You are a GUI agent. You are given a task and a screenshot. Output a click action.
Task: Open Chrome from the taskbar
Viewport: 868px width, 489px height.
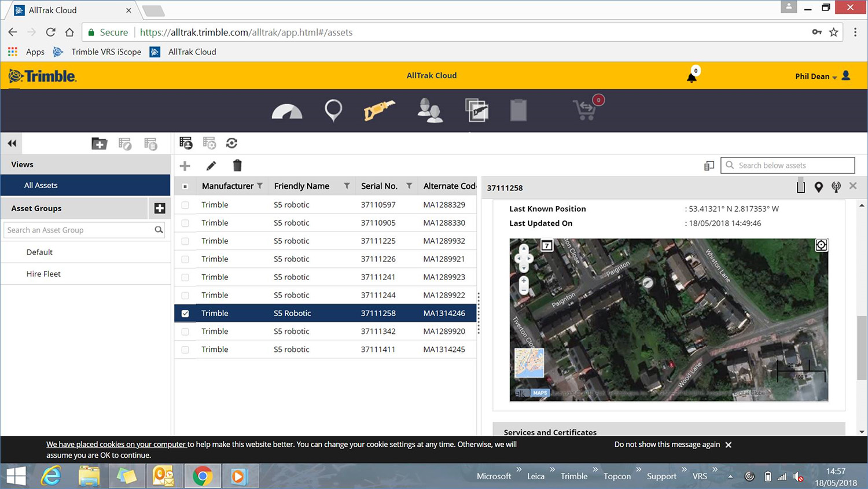203,476
